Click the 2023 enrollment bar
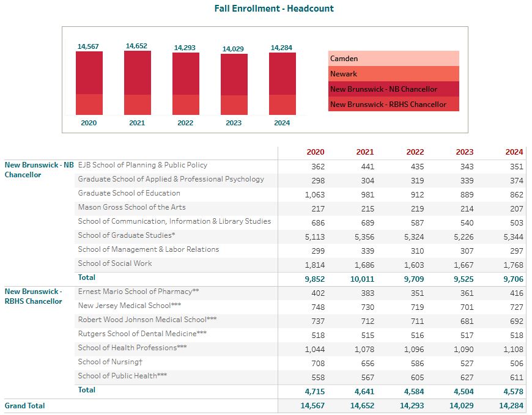The height and width of the screenshot is (415, 532). tap(234, 84)
